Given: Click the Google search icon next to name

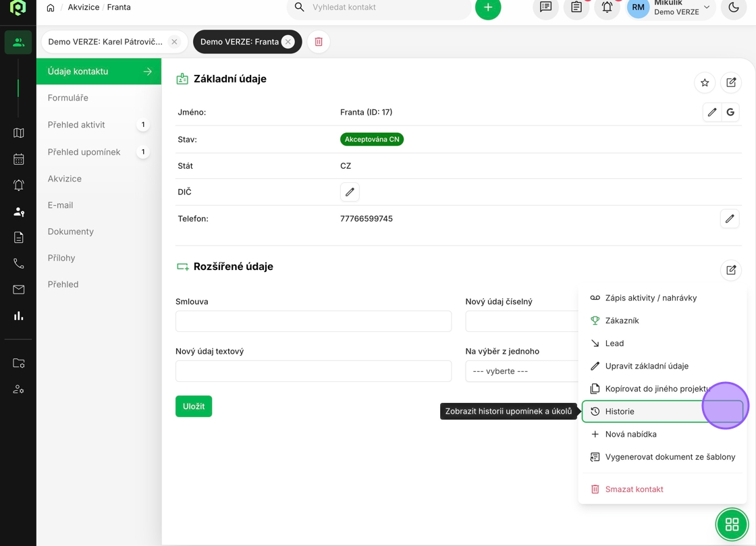Looking at the screenshot, I should coord(730,112).
